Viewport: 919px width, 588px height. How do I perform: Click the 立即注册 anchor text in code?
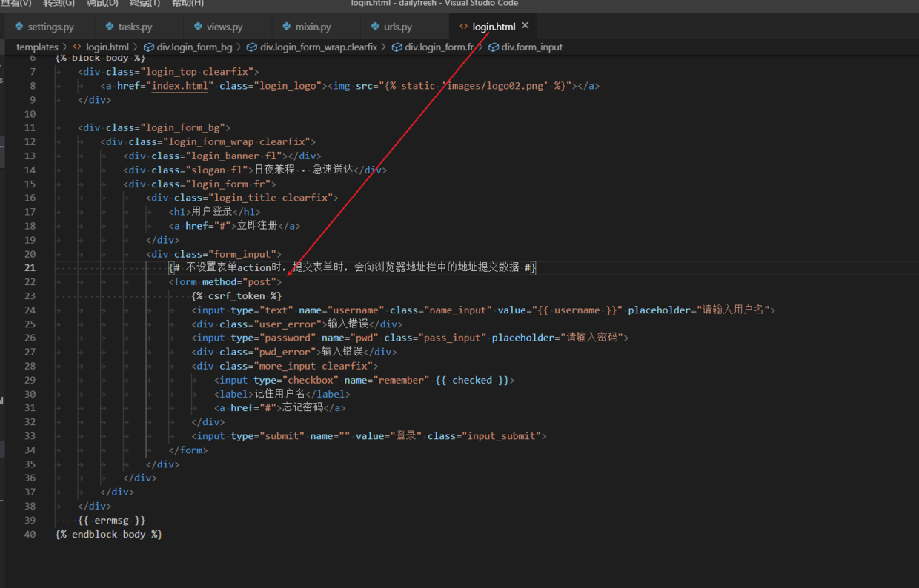(257, 226)
